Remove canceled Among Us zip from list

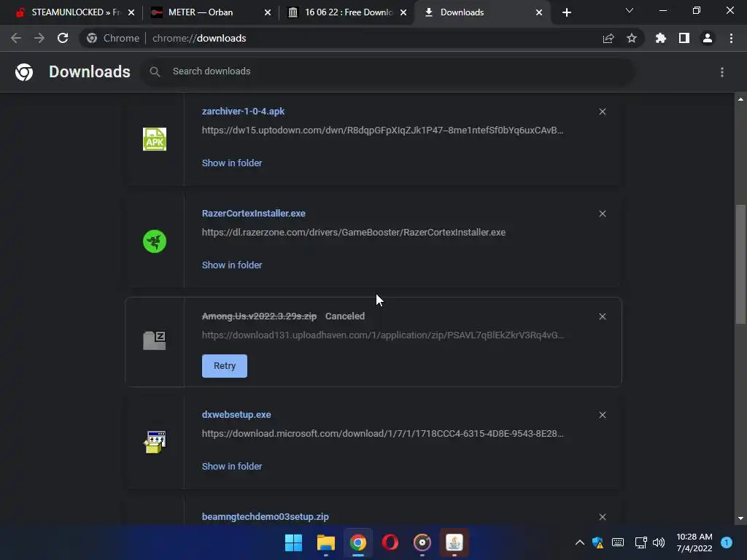click(603, 316)
